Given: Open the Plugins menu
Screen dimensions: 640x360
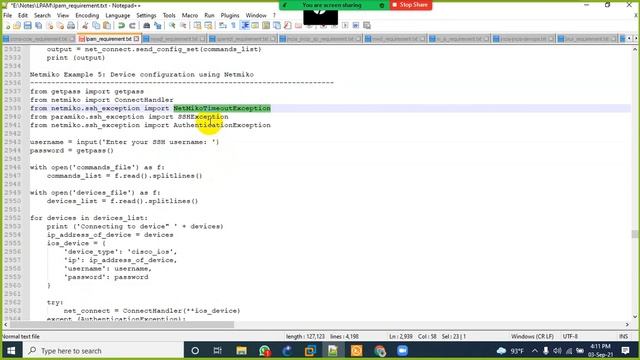Looking at the screenshot, I should pos(230,15).
